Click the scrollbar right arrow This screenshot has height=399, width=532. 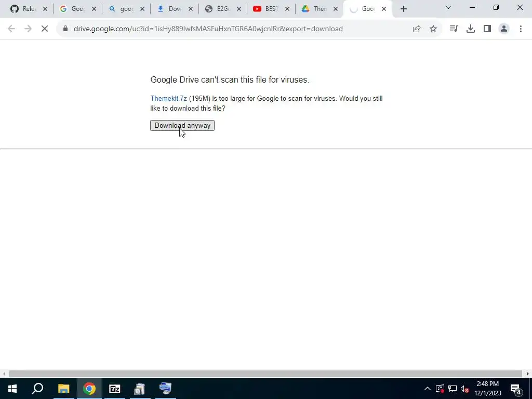click(x=528, y=374)
